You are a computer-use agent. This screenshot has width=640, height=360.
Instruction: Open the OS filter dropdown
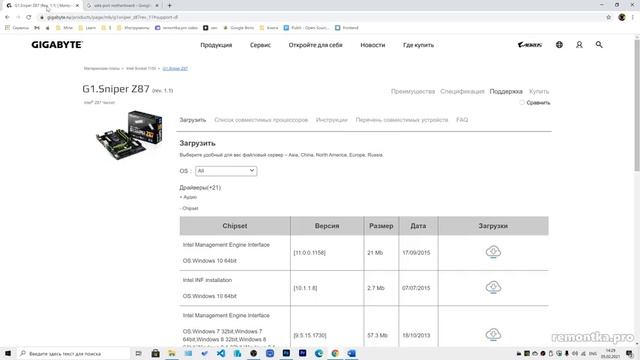[226, 171]
